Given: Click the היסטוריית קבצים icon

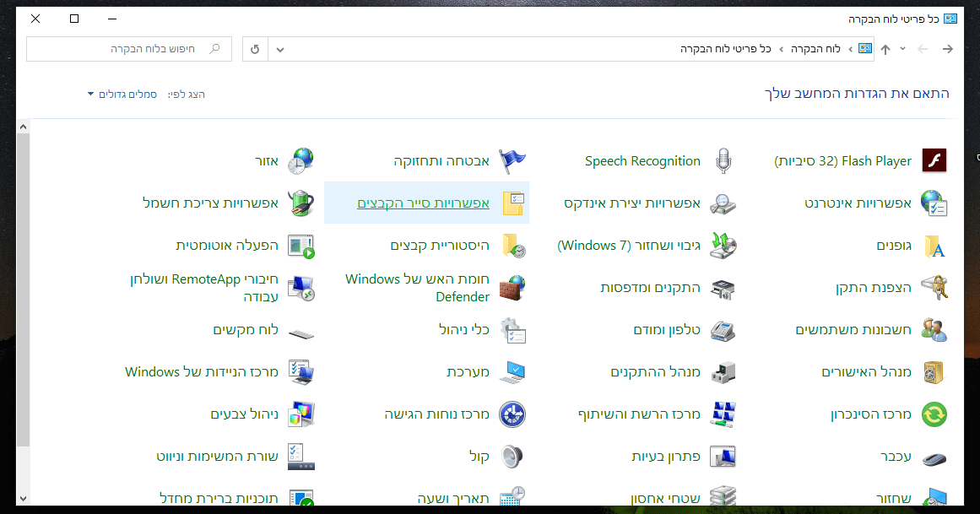Looking at the screenshot, I should [512, 245].
